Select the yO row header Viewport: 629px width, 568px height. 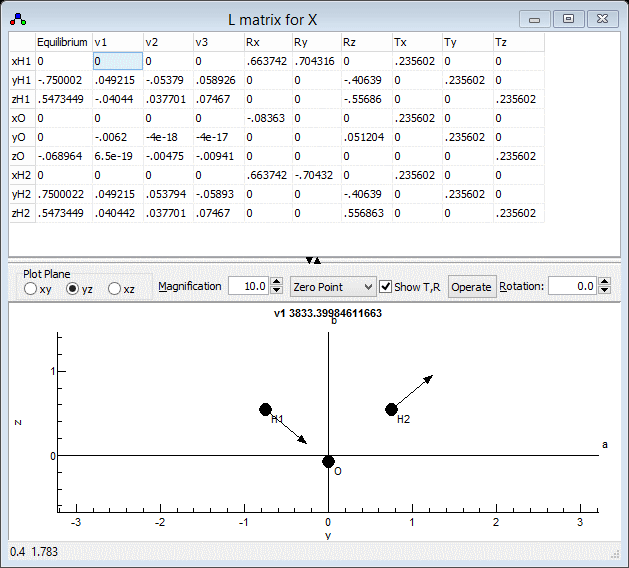(22, 137)
